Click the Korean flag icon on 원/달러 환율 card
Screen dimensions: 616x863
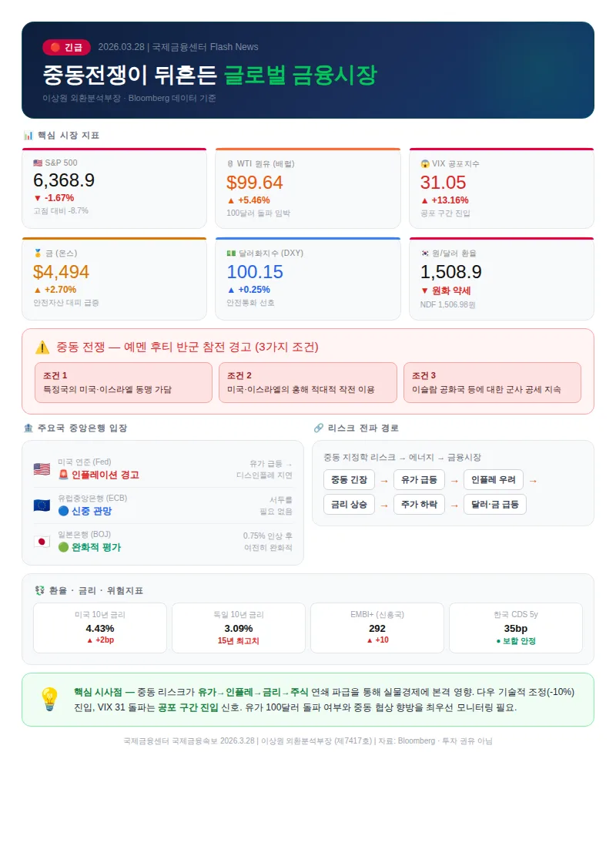point(424,254)
